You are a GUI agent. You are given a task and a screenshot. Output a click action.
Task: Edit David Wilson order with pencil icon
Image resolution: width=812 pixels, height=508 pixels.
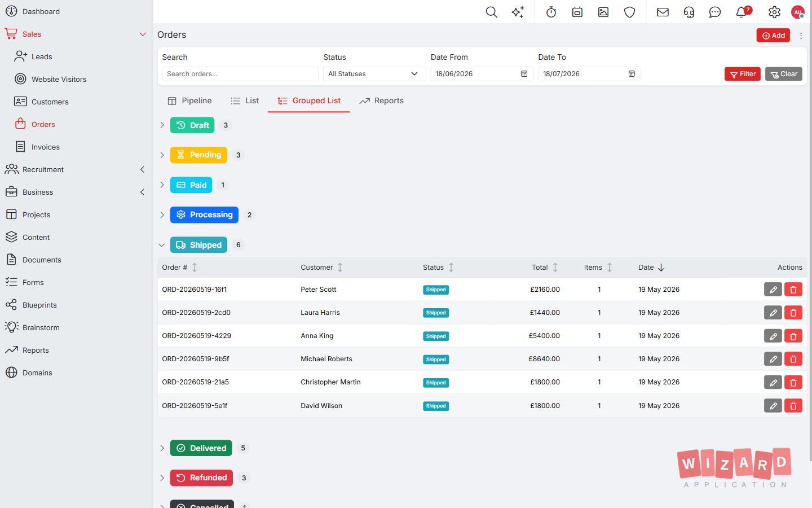click(773, 406)
